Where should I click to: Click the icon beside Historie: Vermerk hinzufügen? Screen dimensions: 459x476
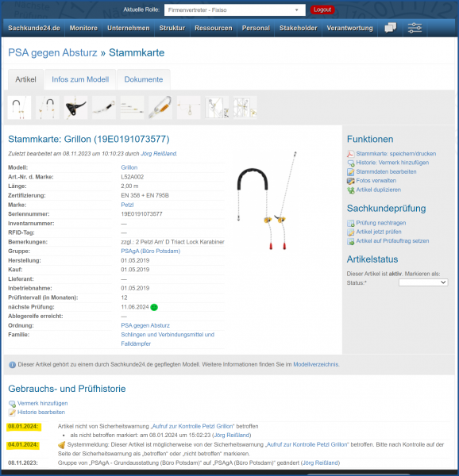point(350,163)
